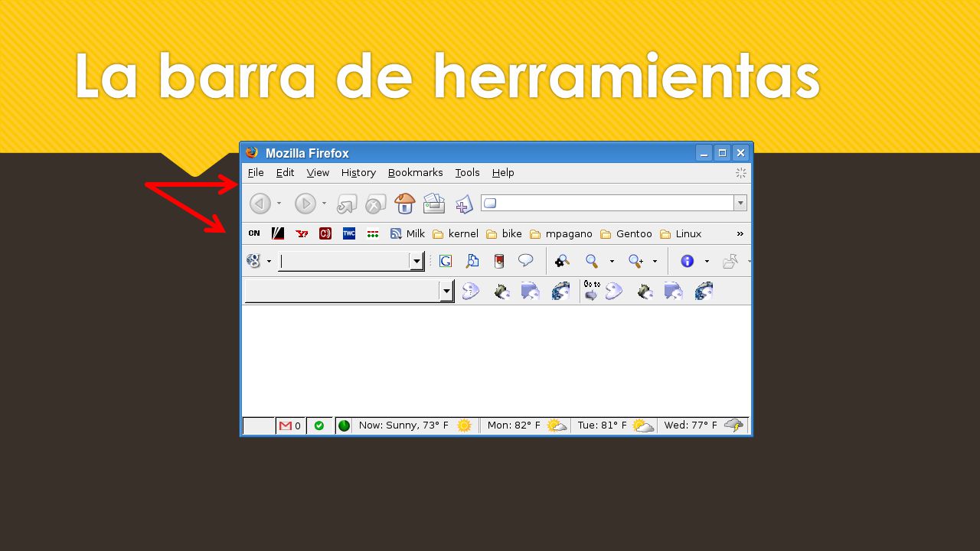Viewport: 980px width, 551px height.
Task: Click the search-in-page document icon
Action: (x=472, y=261)
